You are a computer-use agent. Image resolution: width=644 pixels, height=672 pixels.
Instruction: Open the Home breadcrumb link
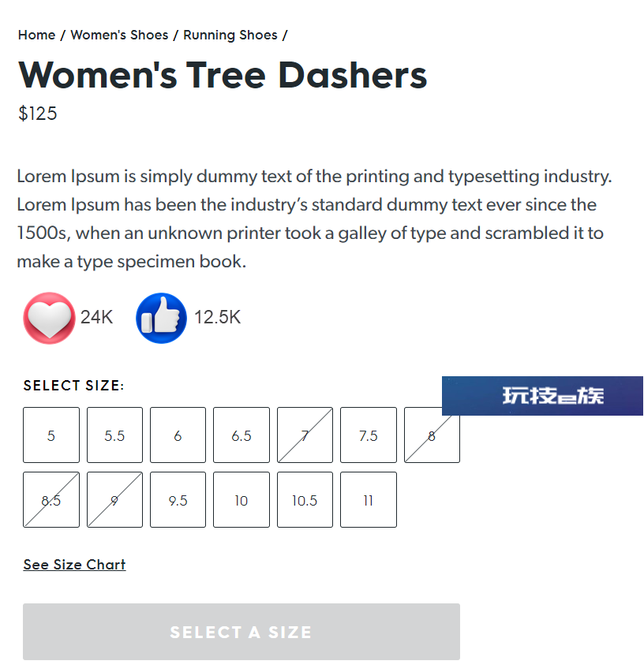pyautogui.click(x=36, y=35)
